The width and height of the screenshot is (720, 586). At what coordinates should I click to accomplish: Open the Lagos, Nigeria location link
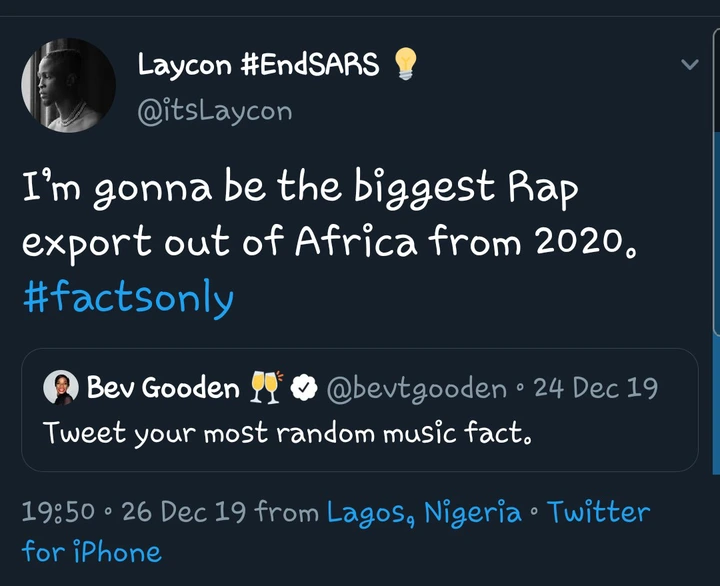tap(424, 513)
